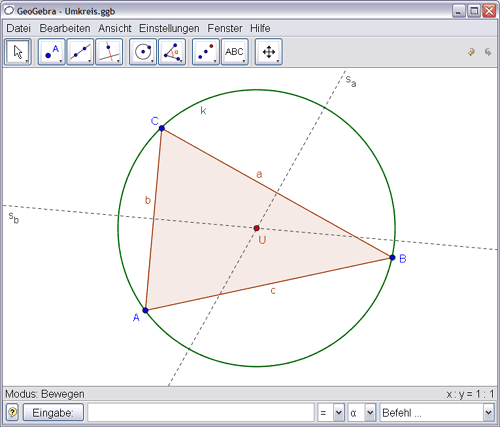
Task: Open the input help question icon
Action: click(x=12, y=412)
